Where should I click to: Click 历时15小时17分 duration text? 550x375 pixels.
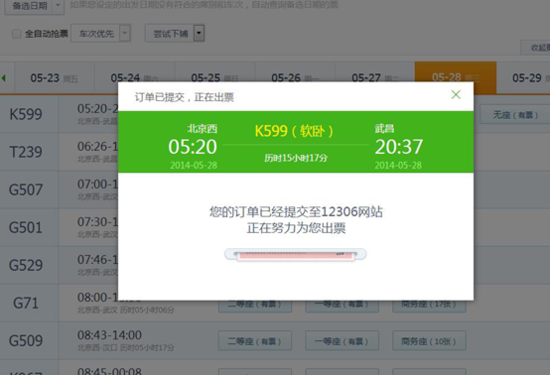coord(296,158)
